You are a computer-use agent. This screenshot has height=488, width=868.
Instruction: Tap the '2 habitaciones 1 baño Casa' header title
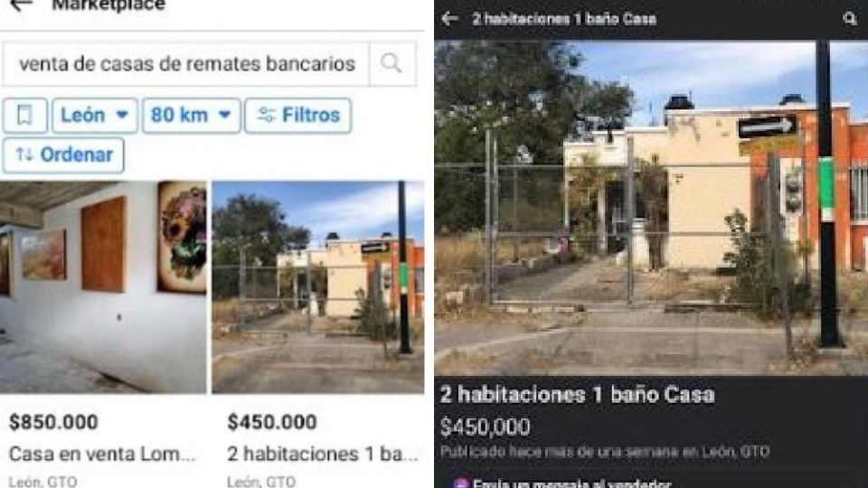(564, 19)
